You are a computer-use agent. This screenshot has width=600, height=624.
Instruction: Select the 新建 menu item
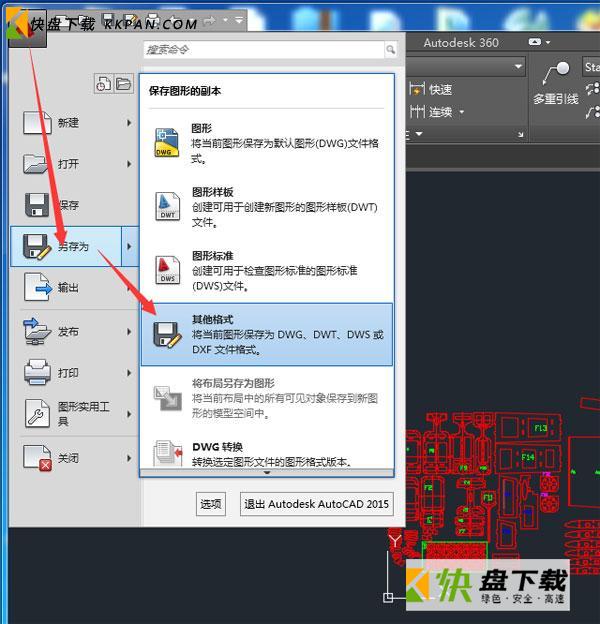(x=74, y=123)
